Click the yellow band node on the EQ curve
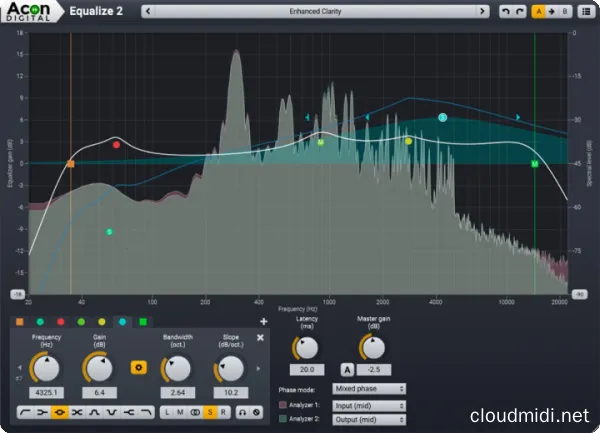The height and width of the screenshot is (433, 600). [408, 141]
